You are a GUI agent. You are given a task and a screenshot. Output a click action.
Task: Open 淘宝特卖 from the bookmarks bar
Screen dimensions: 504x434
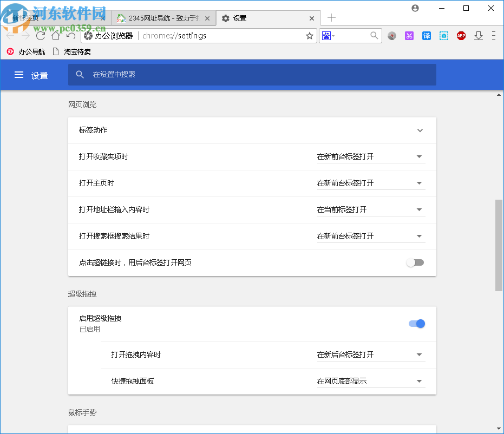pyautogui.click(x=77, y=51)
